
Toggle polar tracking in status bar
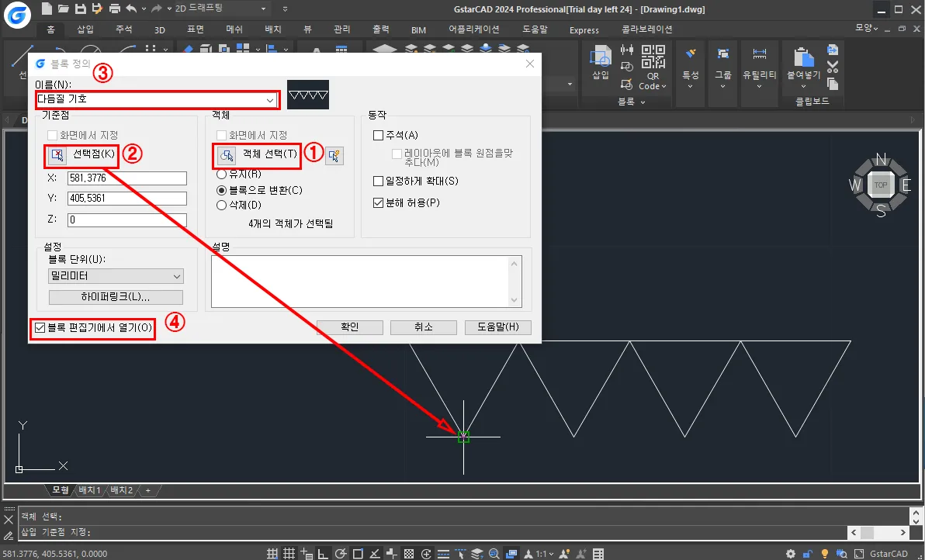coord(341,554)
